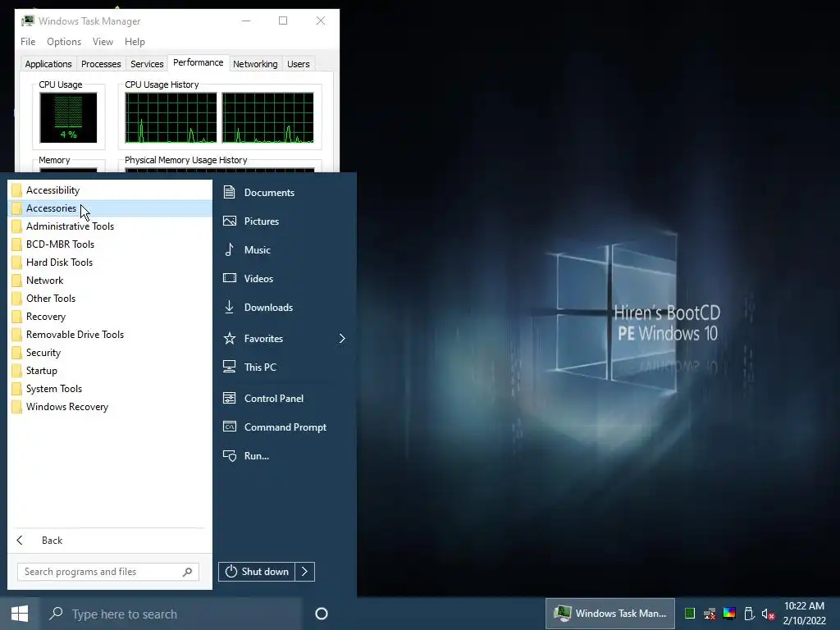Click the Documents icon in Start menu
This screenshot has height=630, width=840.
(230, 192)
